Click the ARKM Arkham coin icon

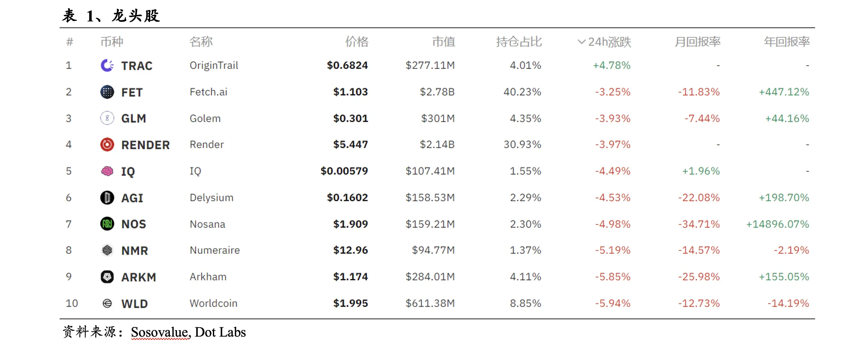click(x=107, y=277)
